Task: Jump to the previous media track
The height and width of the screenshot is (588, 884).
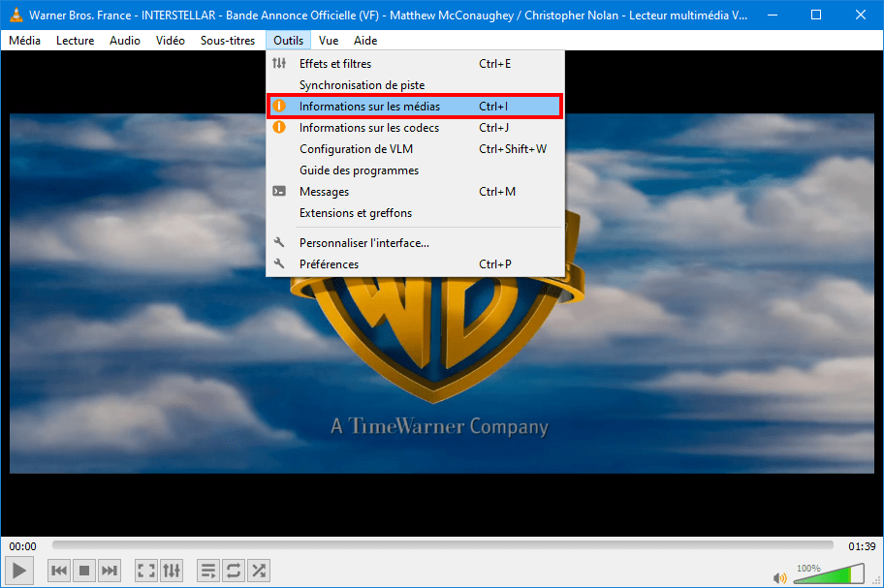Action: click(x=58, y=571)
